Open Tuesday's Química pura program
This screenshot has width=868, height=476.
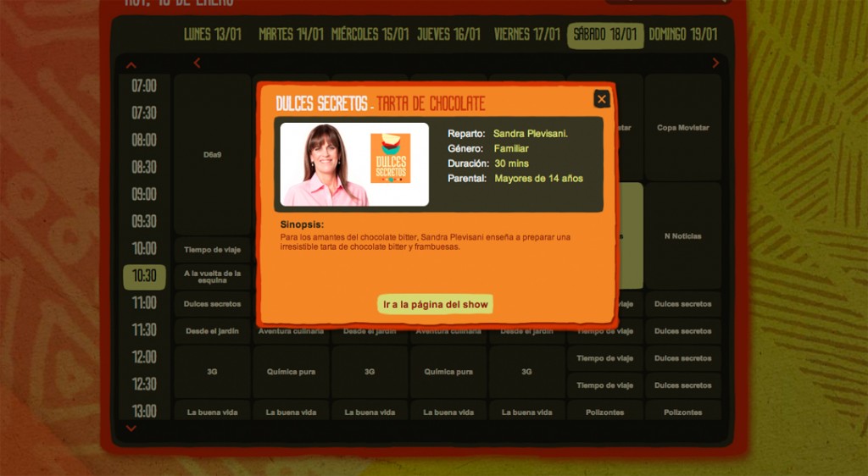click(x=292, y=372)
